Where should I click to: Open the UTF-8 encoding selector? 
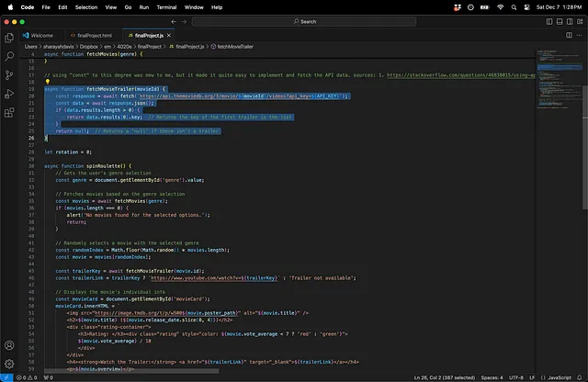pyautogui.click(x=517, y=376)
